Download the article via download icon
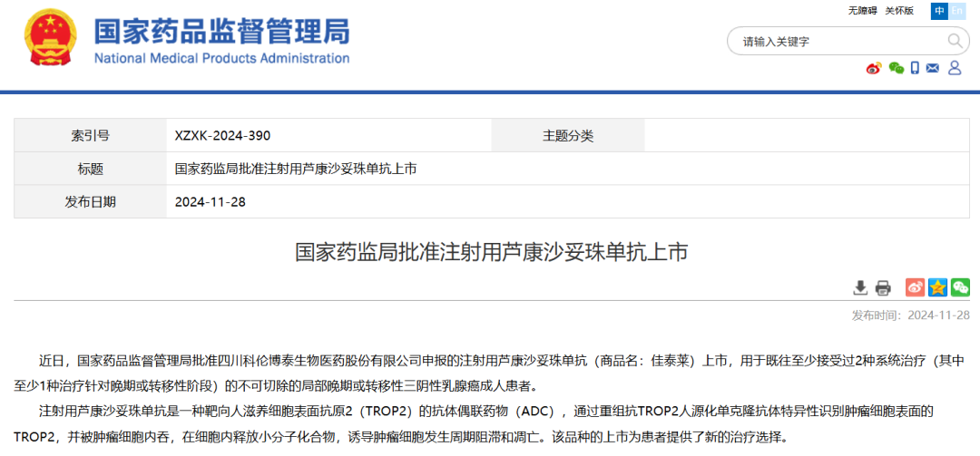The width and height of the screenshot is (980, 456). (860, 287)
